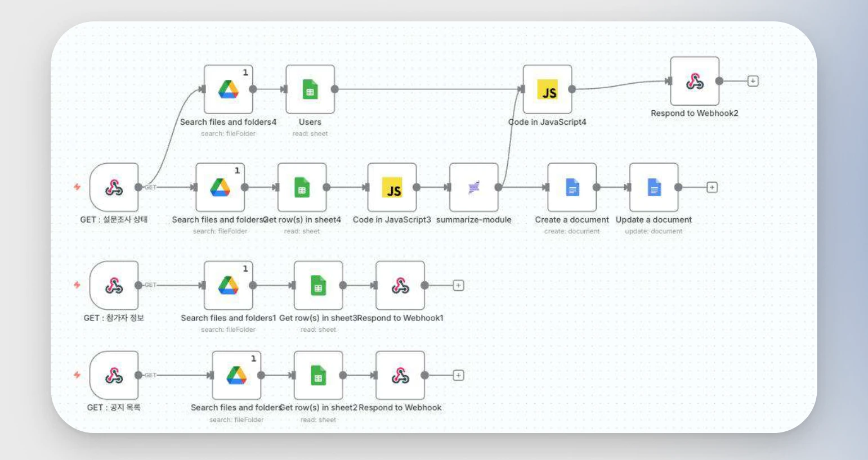The image size is (868, 460).
Task: Click the Users Google Sheets node
Action: pos(310,89)
